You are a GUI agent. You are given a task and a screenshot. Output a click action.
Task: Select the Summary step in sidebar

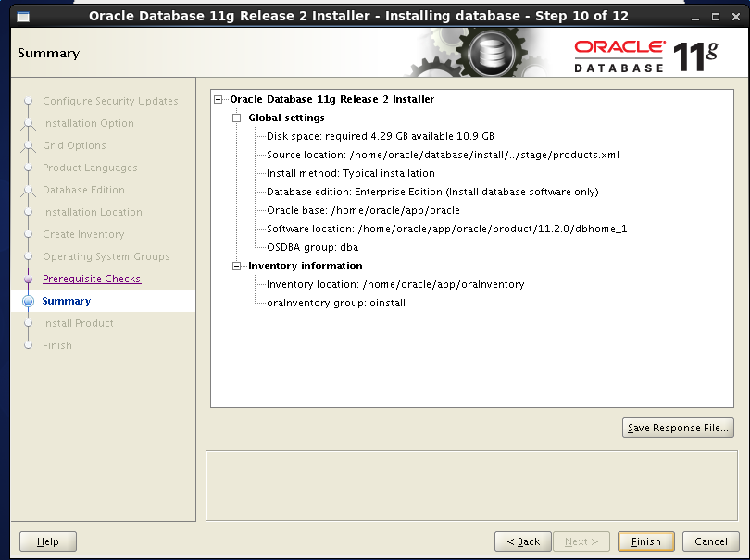67,301
